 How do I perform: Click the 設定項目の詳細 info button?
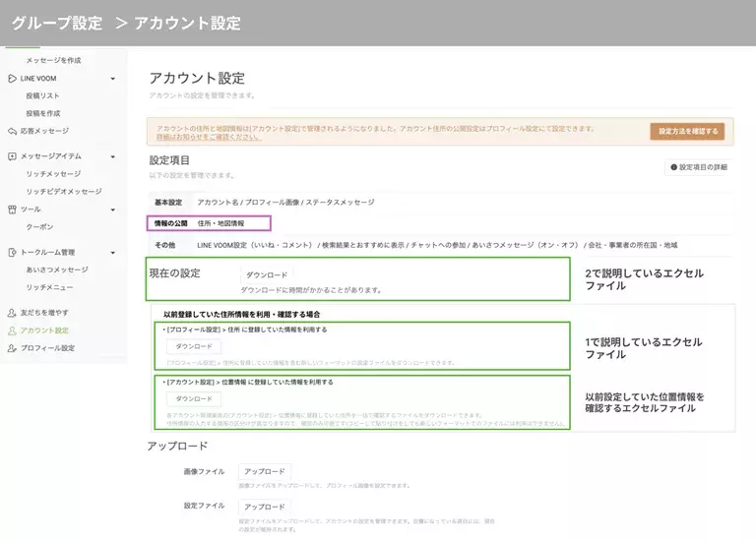point(699,167)
